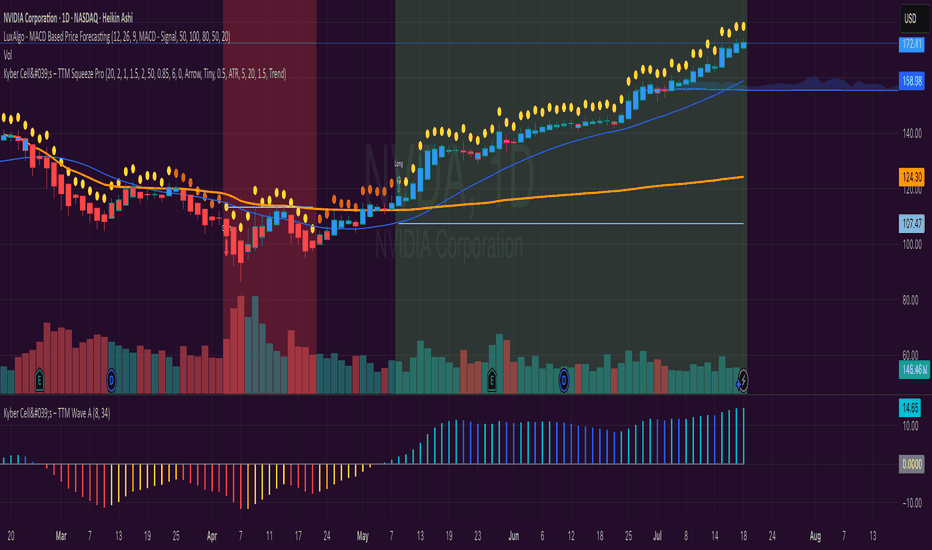The width and height of the screenshot is (932, 550).
Task: Click the 20 date label on time axis
Action: (11, 536)
